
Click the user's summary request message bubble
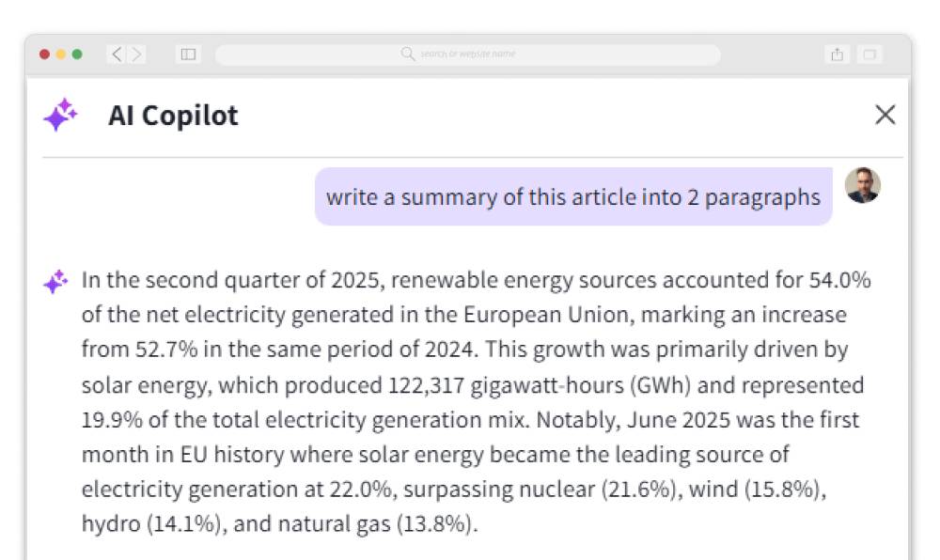573,197
